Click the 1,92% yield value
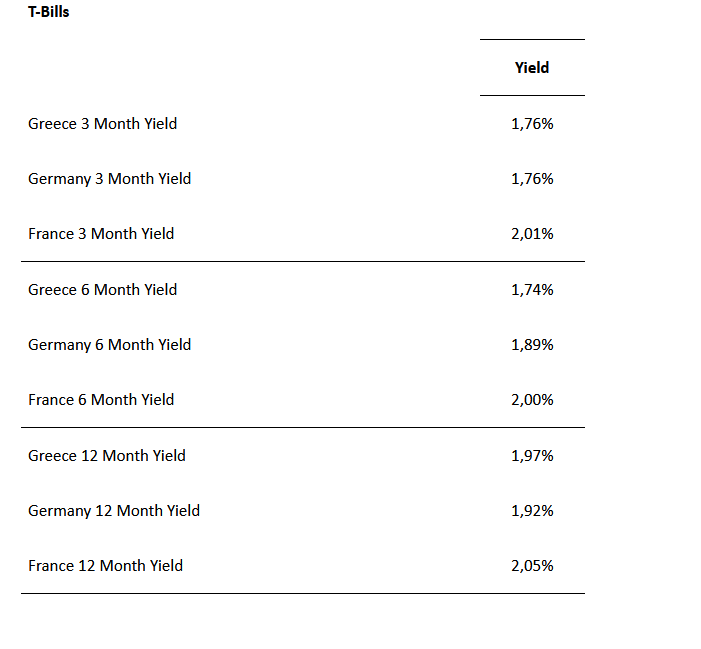The width and height of the screenshot is (701, 649). tap(532, 511)
